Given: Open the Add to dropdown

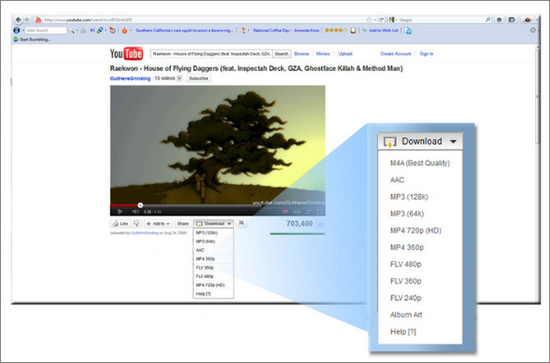Looking at the screenshot, I should (x=158, y=223).
